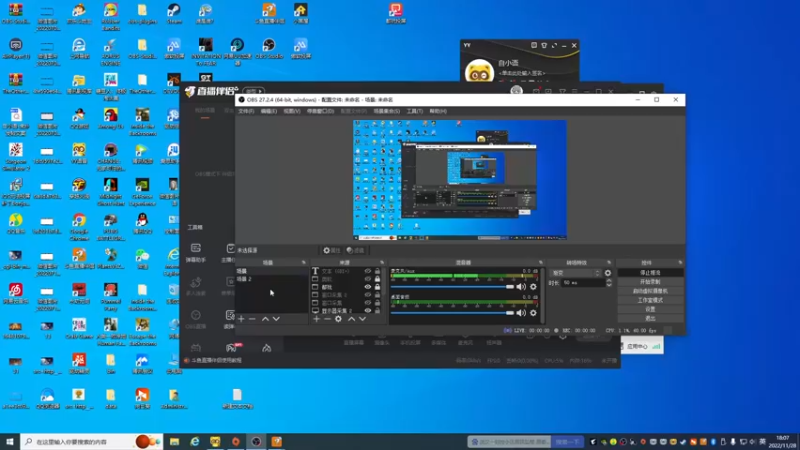800x450 pixels.
Task: Click the Start Recording button
Action: [650, 282]
